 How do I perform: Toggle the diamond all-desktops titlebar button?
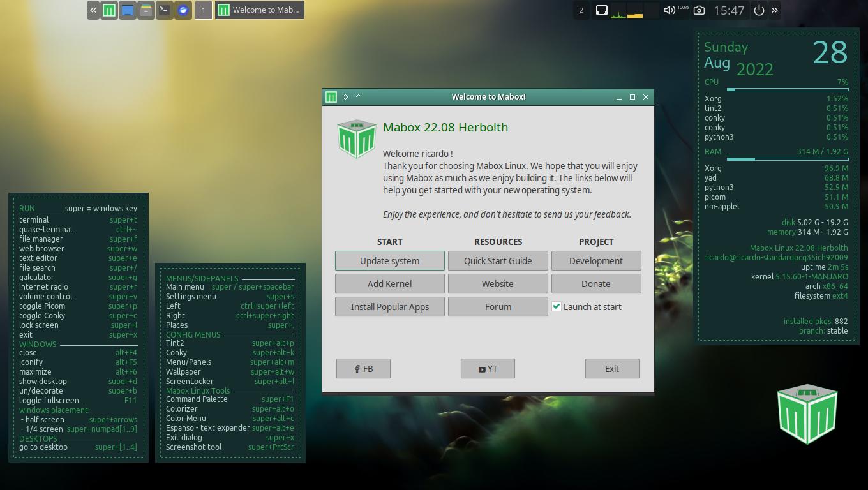click(x=345, y=97)
